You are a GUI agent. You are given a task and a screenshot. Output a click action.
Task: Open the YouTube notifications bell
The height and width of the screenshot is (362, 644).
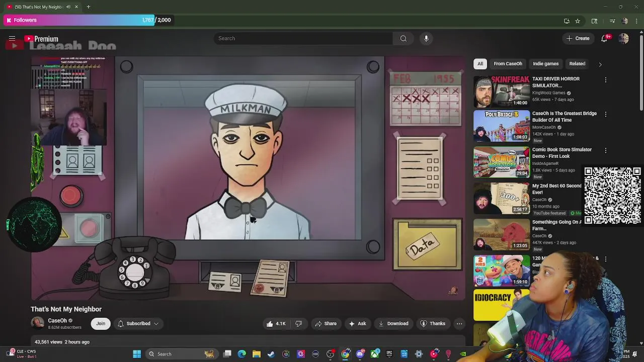(x=605, y=38)
